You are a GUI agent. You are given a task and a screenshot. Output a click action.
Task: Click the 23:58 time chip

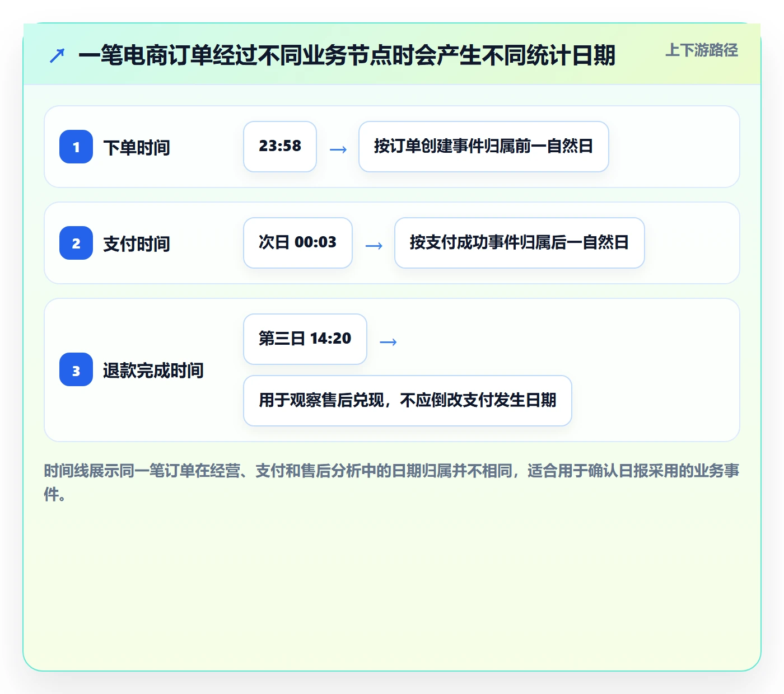pos(280,147)
